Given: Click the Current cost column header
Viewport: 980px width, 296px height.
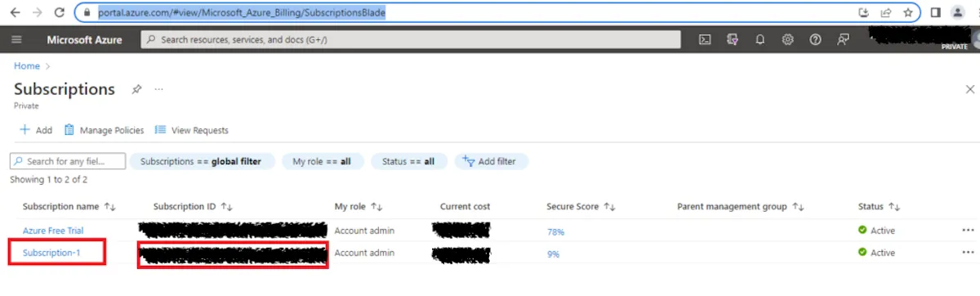Looking at the screenshot, I should 465,207.
